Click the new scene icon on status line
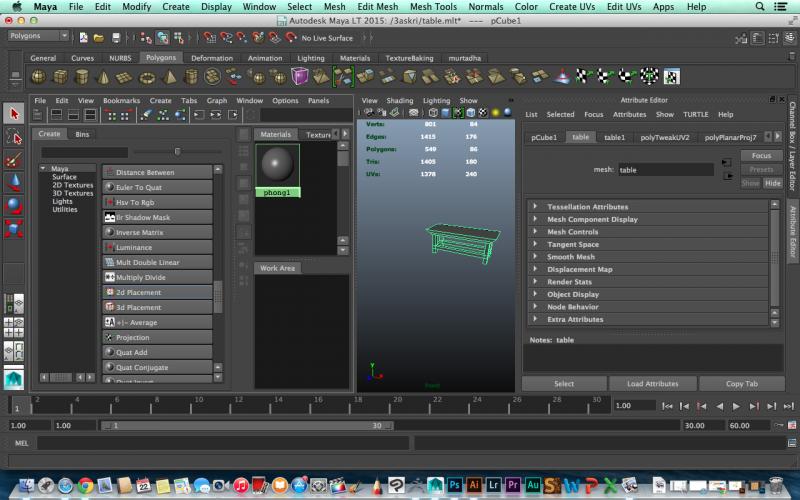Screen dimensions: 800x500 click(x=83, y=38)
